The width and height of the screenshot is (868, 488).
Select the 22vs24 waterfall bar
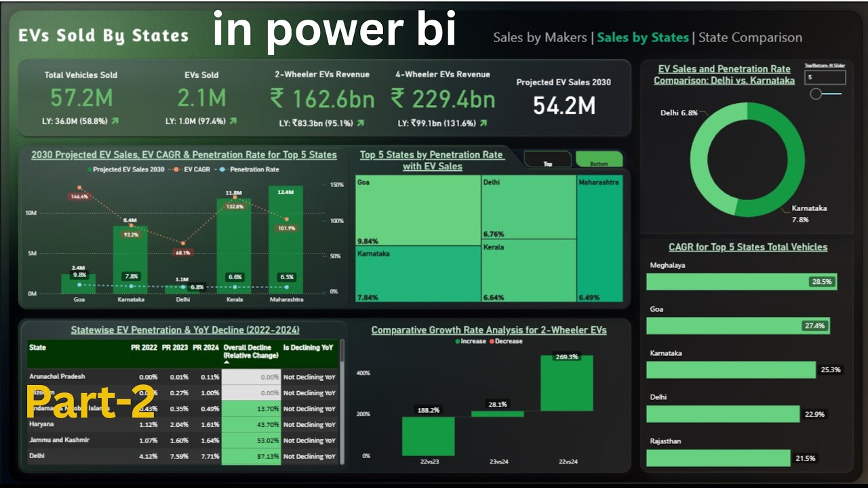567,383
